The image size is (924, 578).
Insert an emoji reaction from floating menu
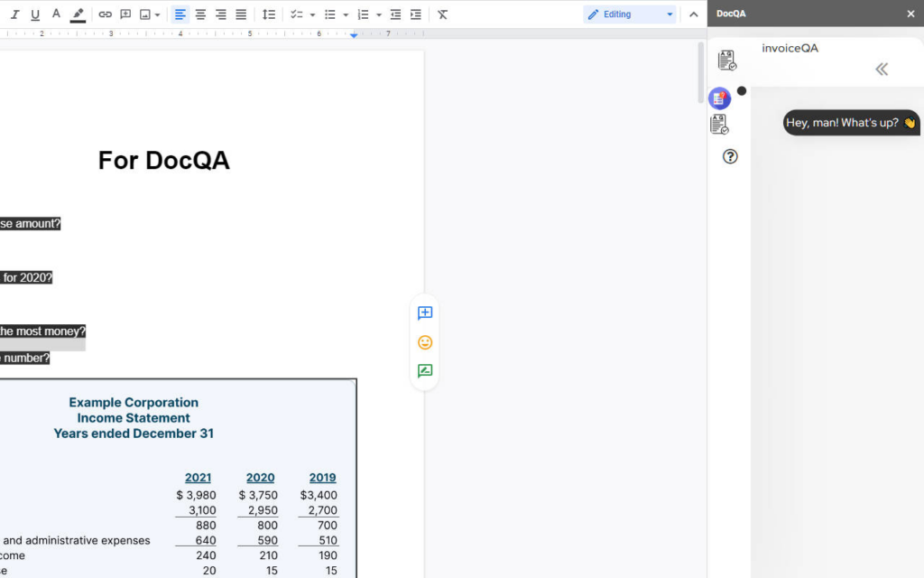tap(424, 342)
